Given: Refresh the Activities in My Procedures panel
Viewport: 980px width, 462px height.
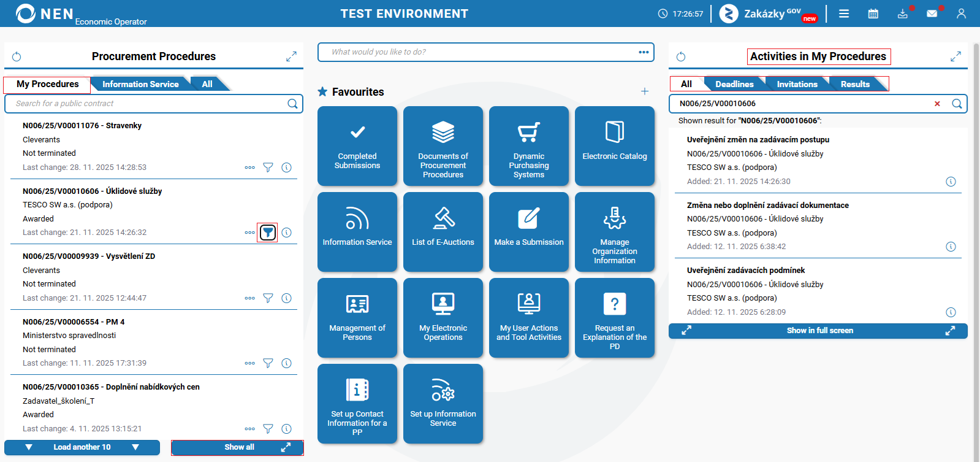Looking at the screenshot, I should tap(681, 56).
